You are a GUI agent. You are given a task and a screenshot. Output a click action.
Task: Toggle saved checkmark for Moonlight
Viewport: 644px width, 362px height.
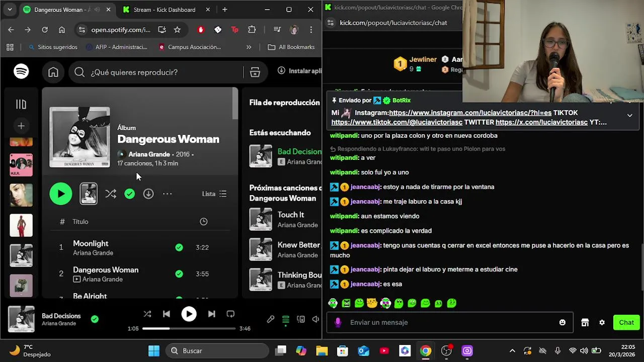pos(179,247)
